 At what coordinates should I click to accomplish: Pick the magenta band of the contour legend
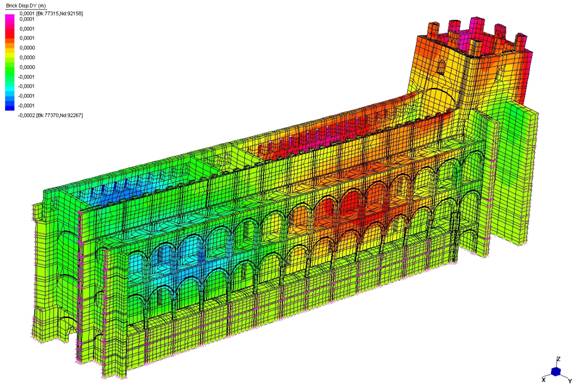10,20
